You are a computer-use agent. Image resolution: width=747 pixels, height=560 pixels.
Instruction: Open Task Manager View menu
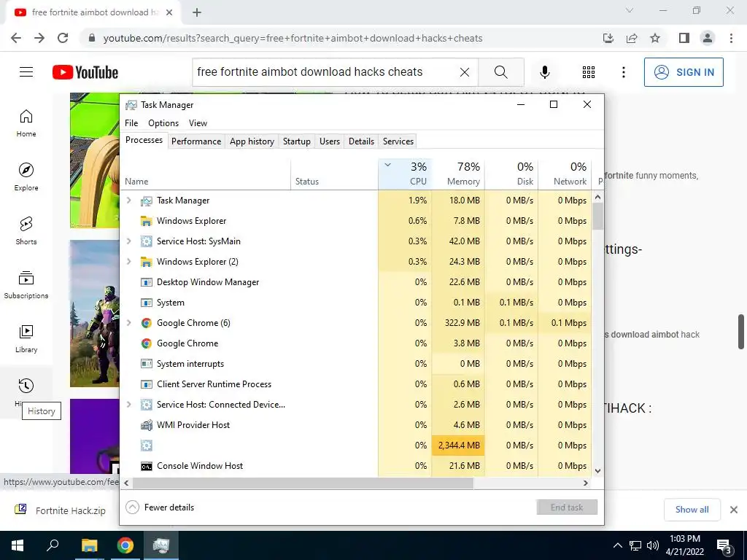click(x=198, y=122)
